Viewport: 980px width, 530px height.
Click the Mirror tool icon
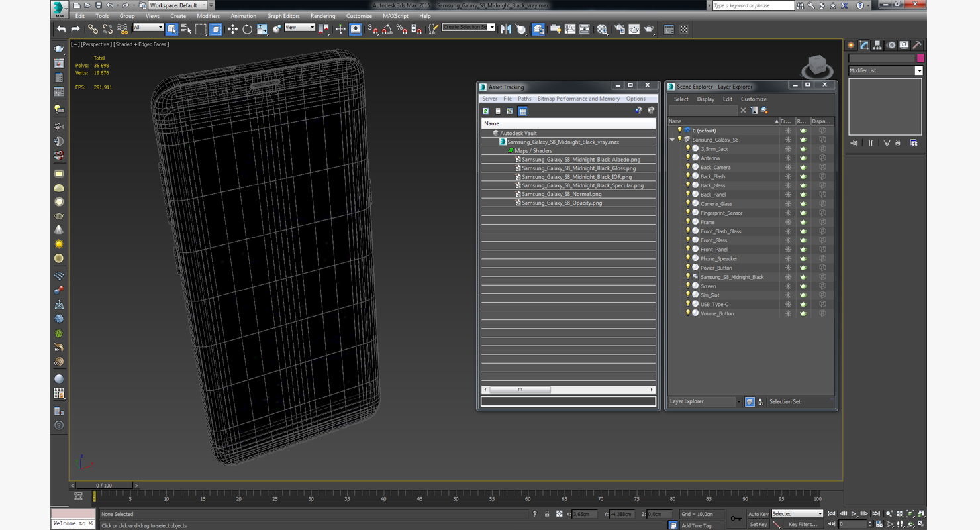pyautogui.click(x=506, y=29)
